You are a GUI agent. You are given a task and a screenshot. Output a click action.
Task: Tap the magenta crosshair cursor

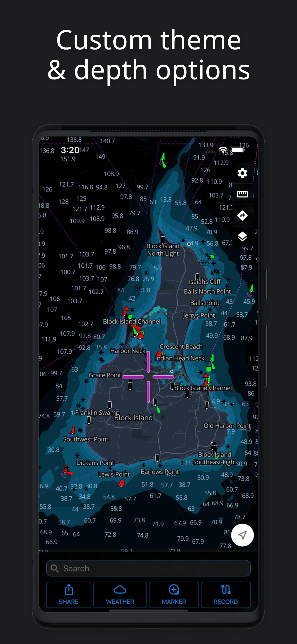[x=148, y=376]
